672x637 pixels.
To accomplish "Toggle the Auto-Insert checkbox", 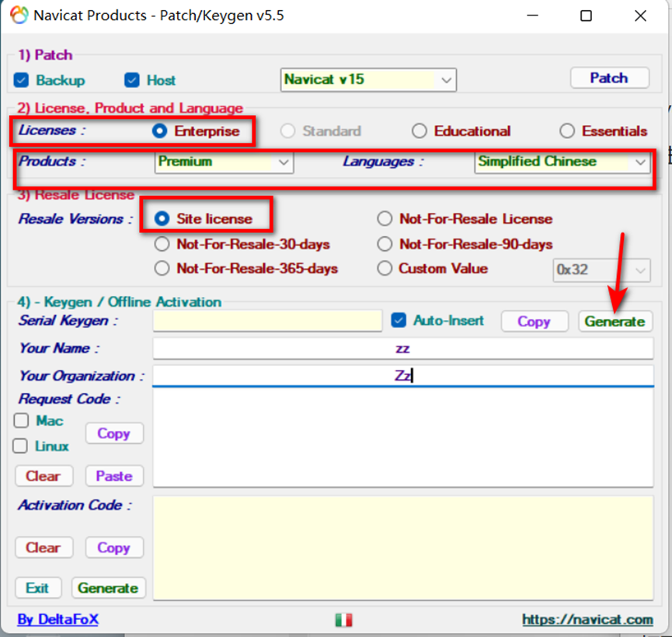I will tap(399, 320).
